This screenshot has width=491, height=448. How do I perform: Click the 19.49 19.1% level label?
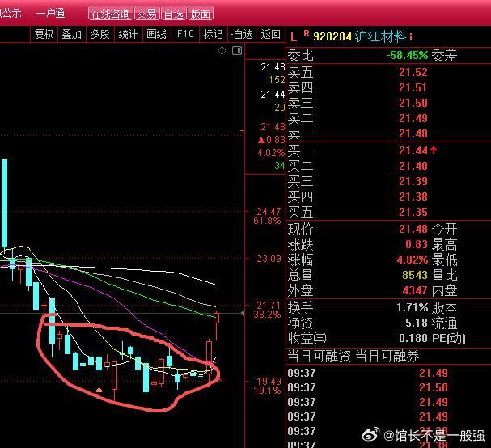[268, 386]
